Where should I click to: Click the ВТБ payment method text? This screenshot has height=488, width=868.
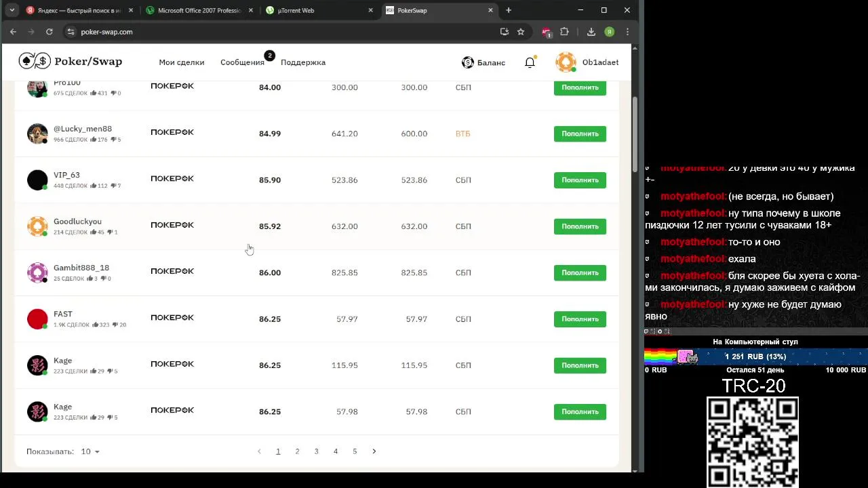(x=462, y=134)
